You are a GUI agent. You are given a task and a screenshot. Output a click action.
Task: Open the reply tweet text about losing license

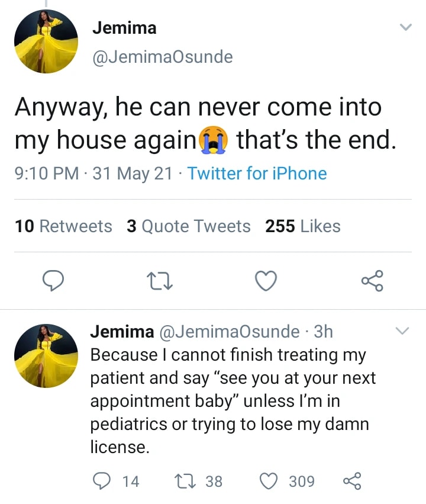coord(233,401)
